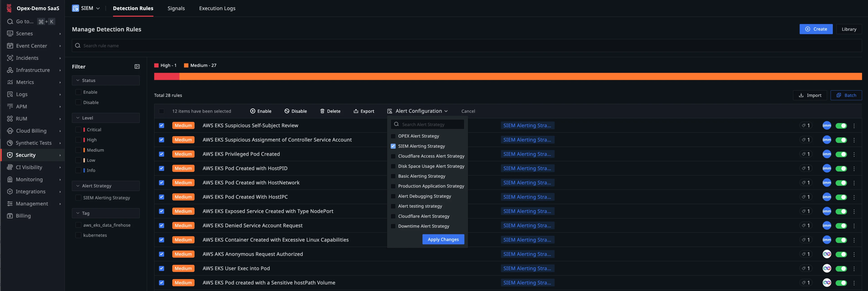Screen dimensions: 868x291
Task: Collapse the Level filter section
Action: point(78,118)
